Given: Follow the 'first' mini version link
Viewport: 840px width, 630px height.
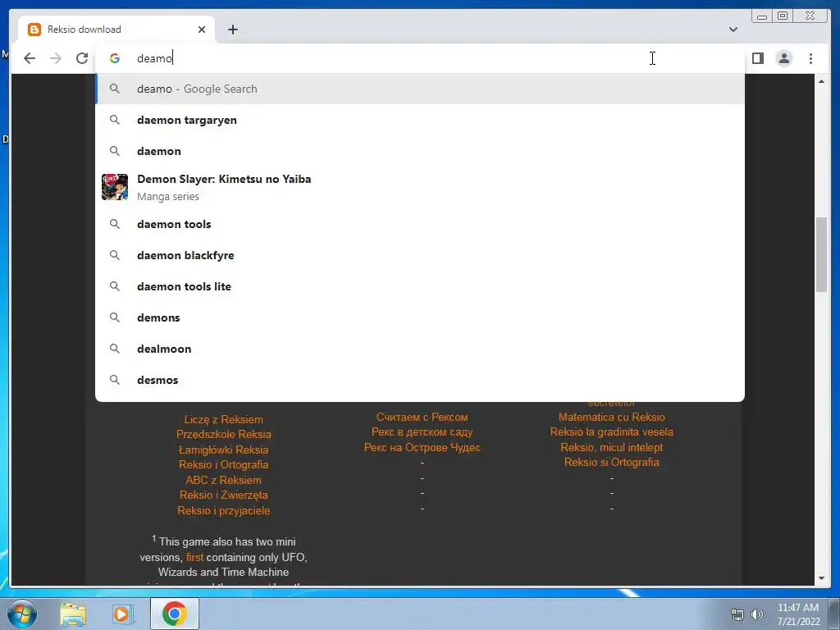Looking at the screenshot, I should coord(194,557).
